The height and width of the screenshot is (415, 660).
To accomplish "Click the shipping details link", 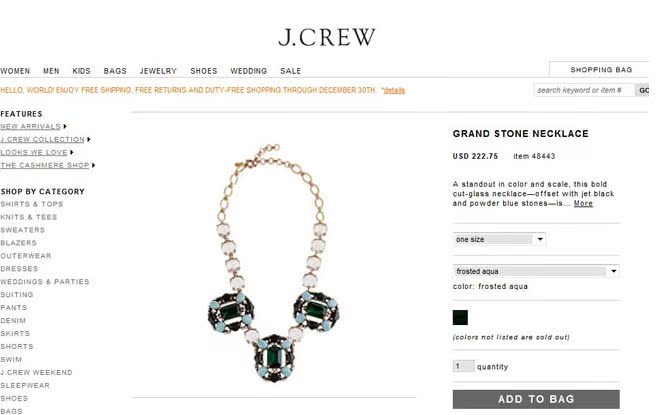I will click(x=394, y=90).
